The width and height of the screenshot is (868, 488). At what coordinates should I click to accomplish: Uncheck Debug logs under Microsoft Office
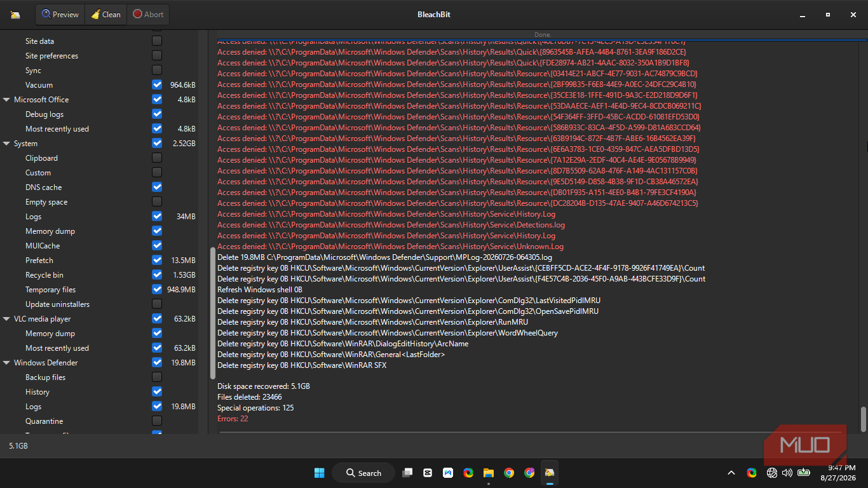[x=157, y=114]
